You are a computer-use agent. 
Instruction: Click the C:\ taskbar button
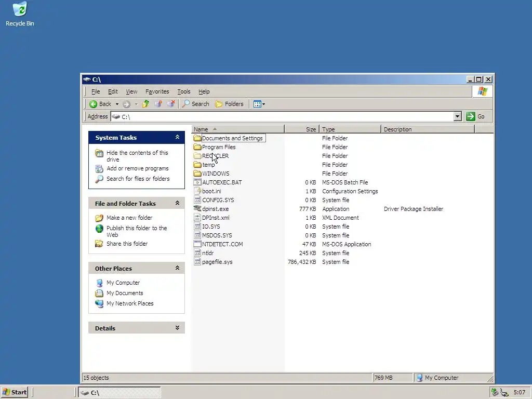pyautogui.click(x=119, y=393)
